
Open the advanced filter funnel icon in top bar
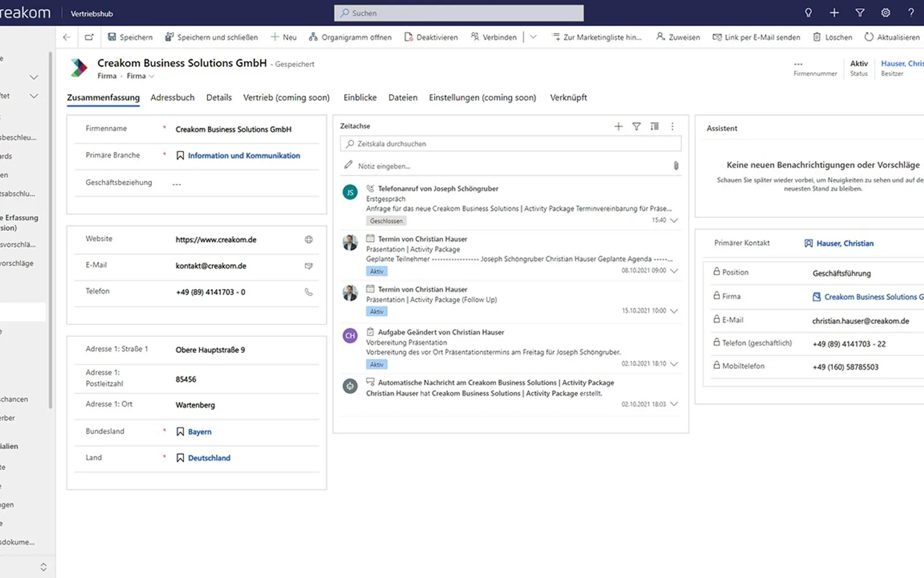860,13
